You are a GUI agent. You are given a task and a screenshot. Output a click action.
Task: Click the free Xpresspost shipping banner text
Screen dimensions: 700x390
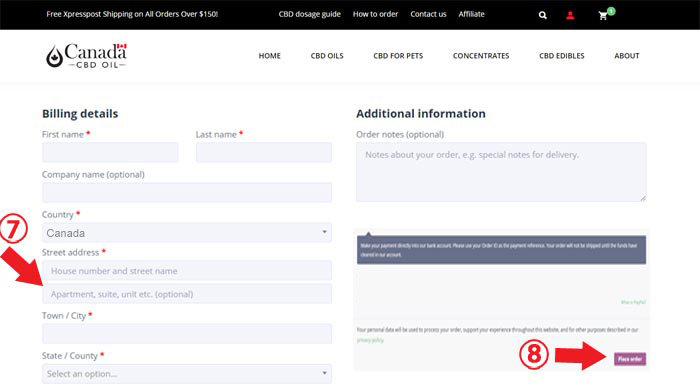pos(132,14)
